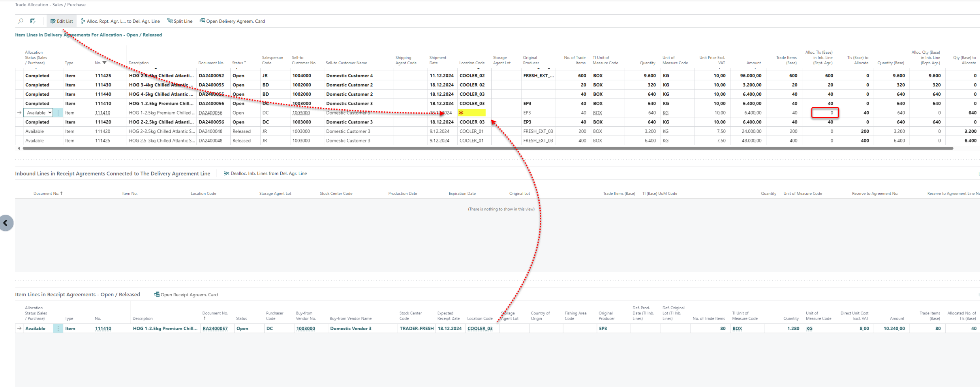Run Alloc. Rcpt. Agr. Line to Del. Agr. Line

coord(120,21)
